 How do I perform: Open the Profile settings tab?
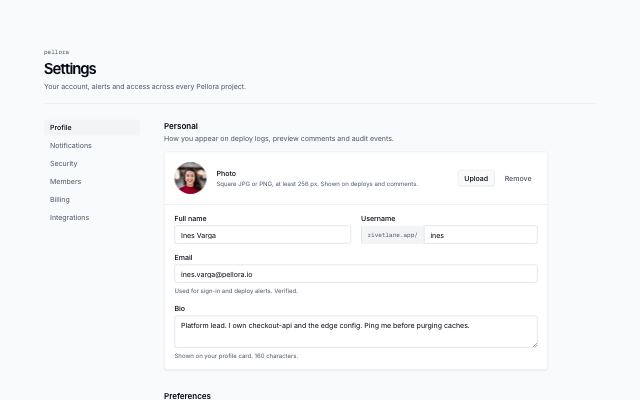pyautogui.click(x=92, y=127)
